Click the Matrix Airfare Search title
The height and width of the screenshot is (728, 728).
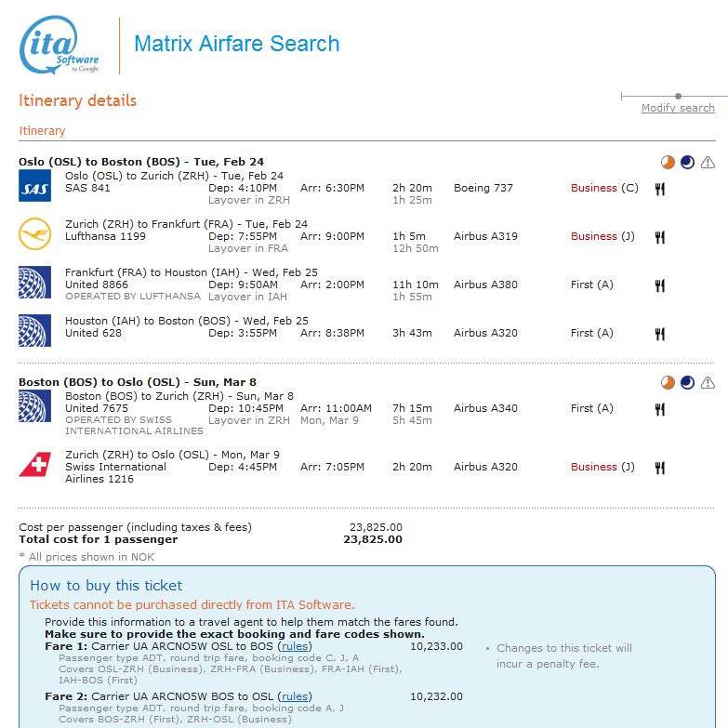pos(237,44)
